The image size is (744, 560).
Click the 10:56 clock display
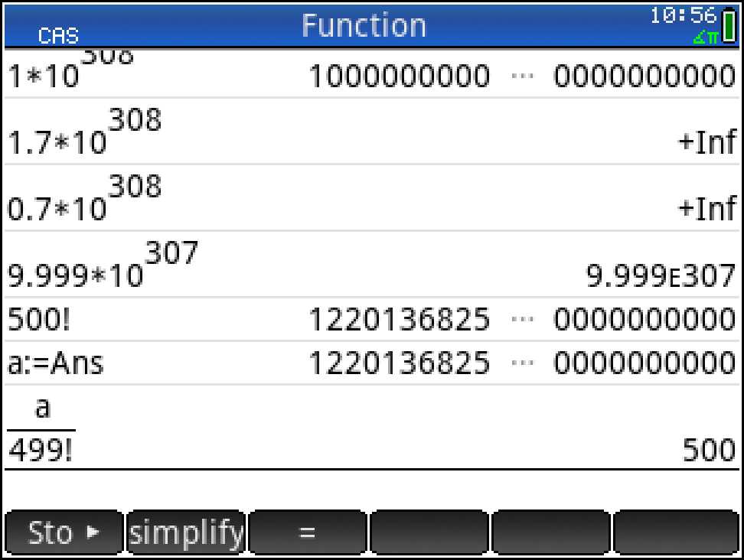pyautogui.click(x=683, y=15)
